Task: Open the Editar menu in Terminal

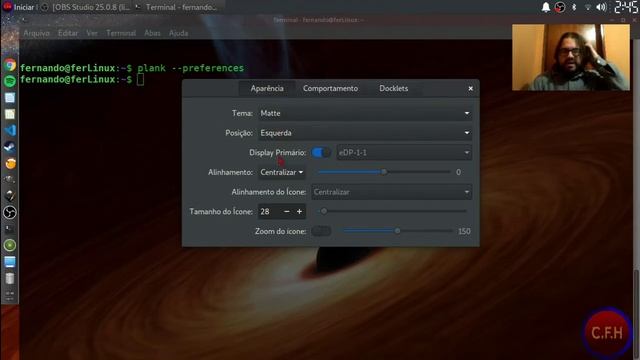Action: (68, 33)
